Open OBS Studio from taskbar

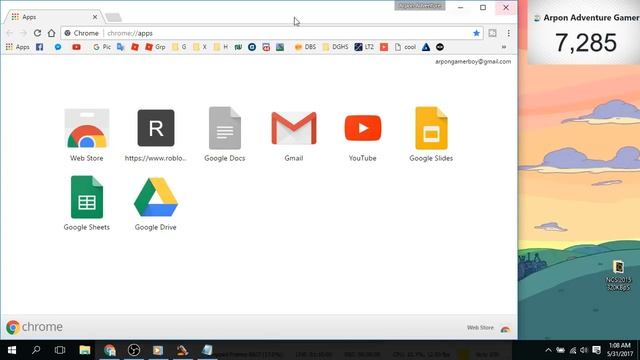click(x=134, y=350)
